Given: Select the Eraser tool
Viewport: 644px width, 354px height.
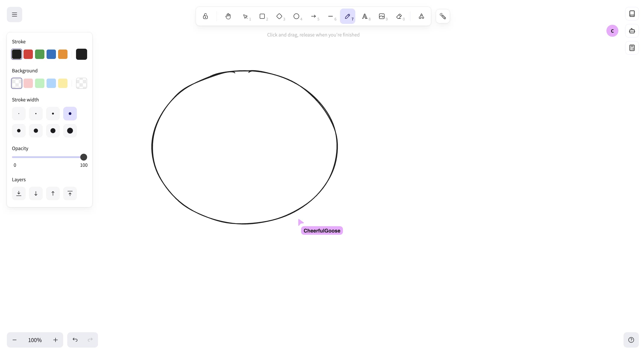Looking at the screenshot, I should [x=399, y=16].
